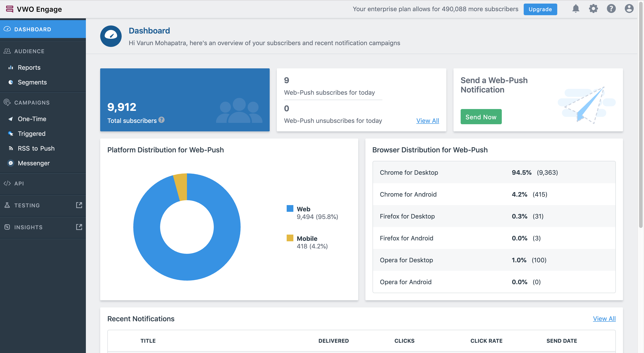Open RSS to Push campaigns
The height and width of the screenshot is (353, 644).
36,148
